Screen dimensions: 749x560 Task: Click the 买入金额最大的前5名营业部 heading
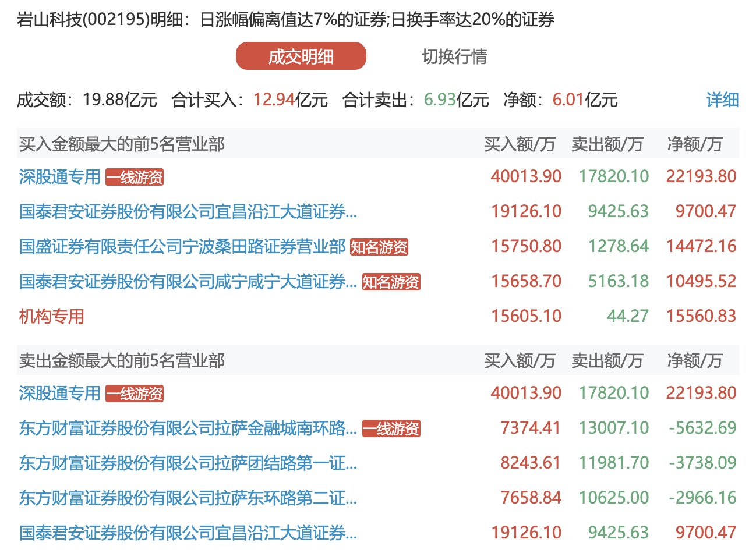click(122, 144)
